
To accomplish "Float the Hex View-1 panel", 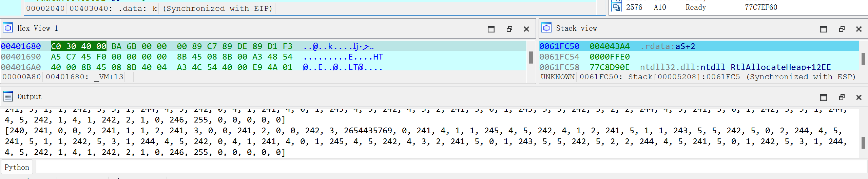I will point(509,29).
